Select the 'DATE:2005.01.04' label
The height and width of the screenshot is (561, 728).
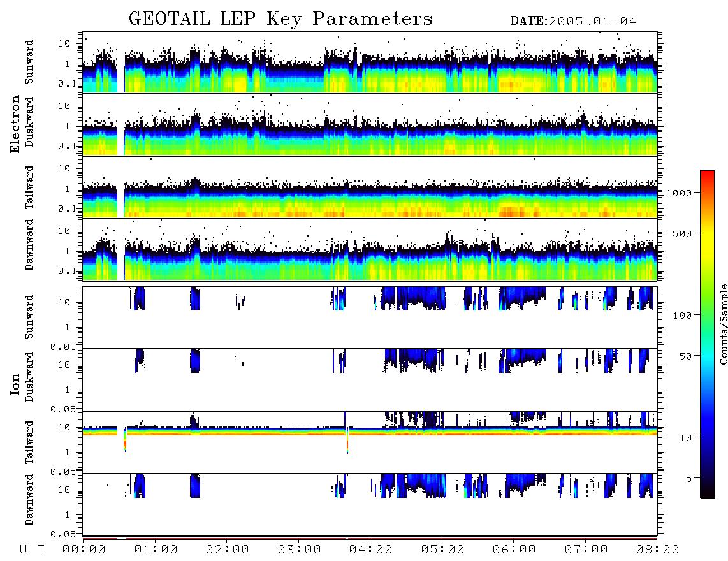(x=573, y=22)
